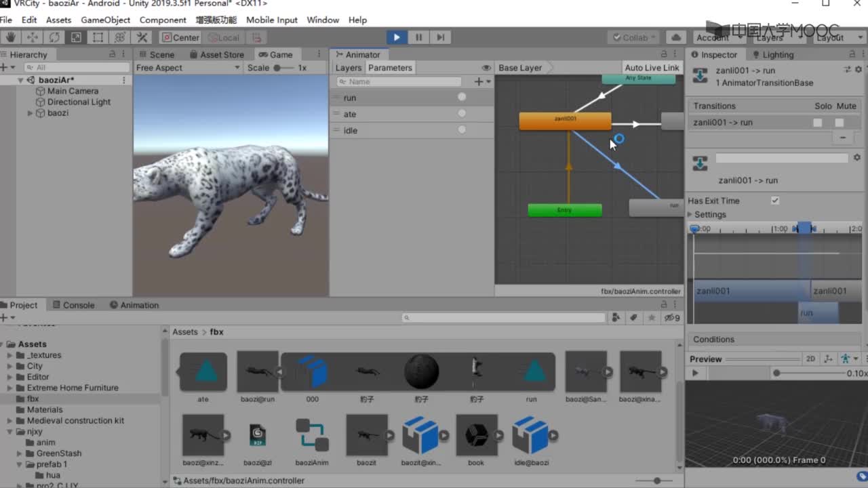Select the Scale tool
Screen dimensions: 868x488
pos(76,37)
